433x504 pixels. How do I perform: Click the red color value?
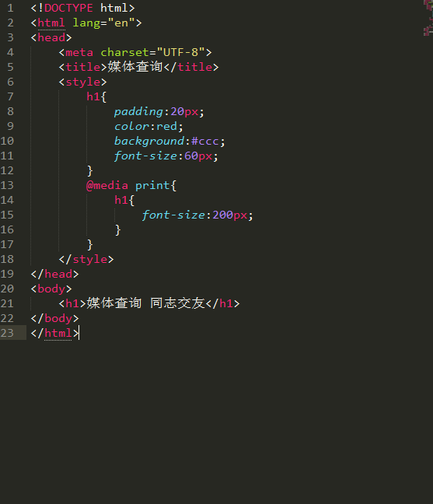[166, 126]
